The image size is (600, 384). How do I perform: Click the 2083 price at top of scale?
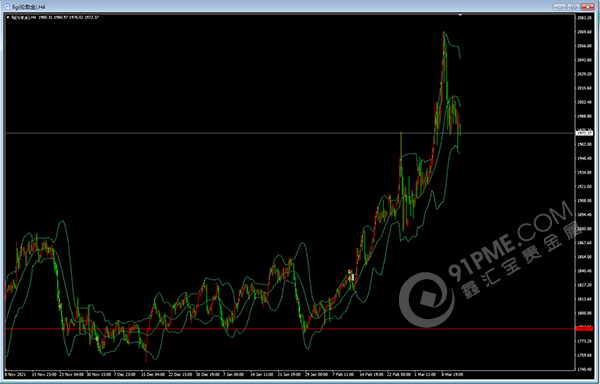pos(584,18)
